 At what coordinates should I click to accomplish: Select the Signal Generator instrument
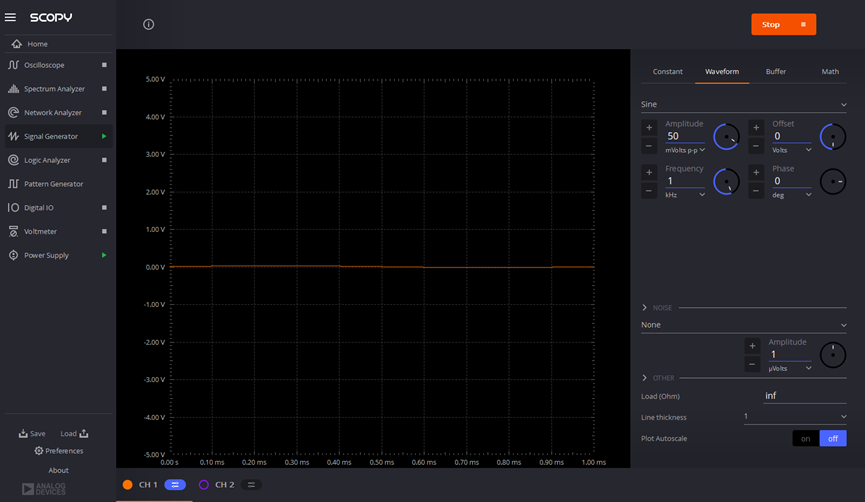[51, 136]
